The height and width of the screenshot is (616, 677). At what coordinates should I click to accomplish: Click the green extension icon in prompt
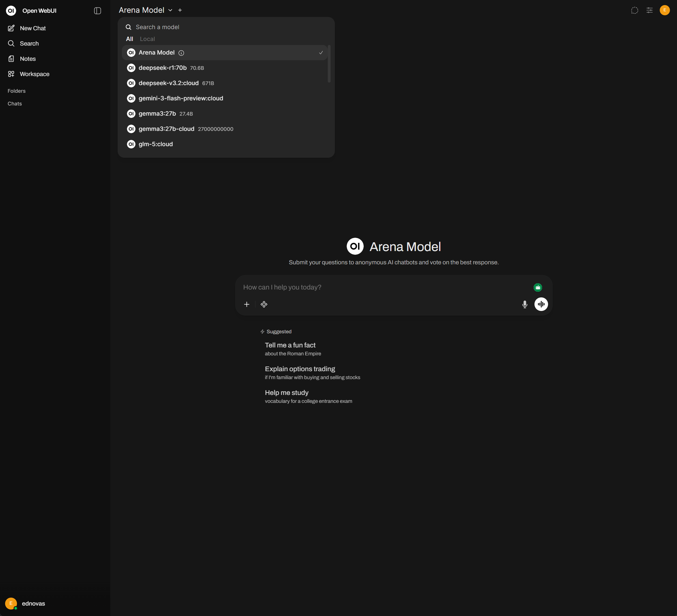(x=538, y=287)
